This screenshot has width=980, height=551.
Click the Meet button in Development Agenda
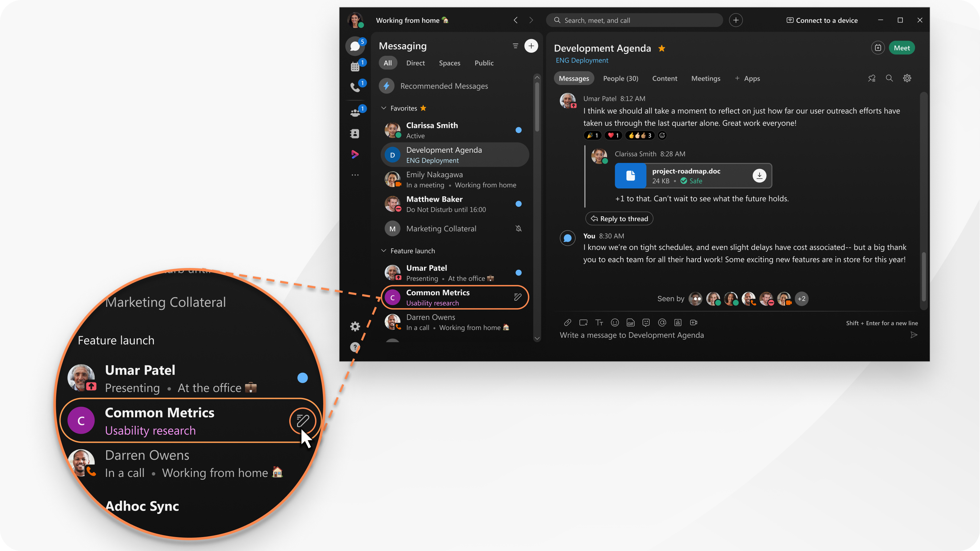(903, 47)
